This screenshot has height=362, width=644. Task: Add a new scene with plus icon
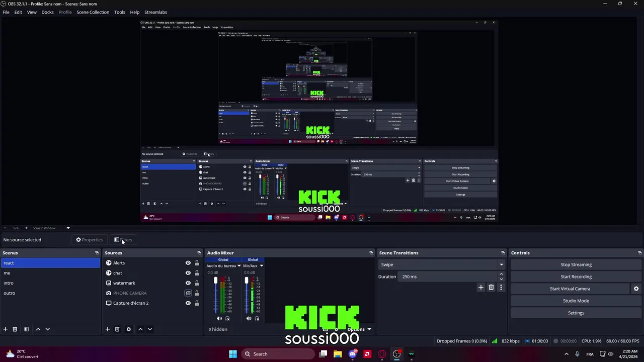pos(6,329)
